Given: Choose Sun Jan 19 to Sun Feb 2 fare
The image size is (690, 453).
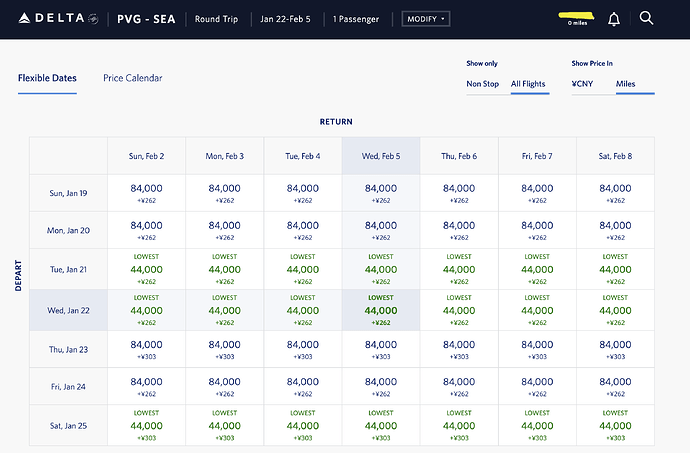Looking at the screenshot, I should (147, 192).
